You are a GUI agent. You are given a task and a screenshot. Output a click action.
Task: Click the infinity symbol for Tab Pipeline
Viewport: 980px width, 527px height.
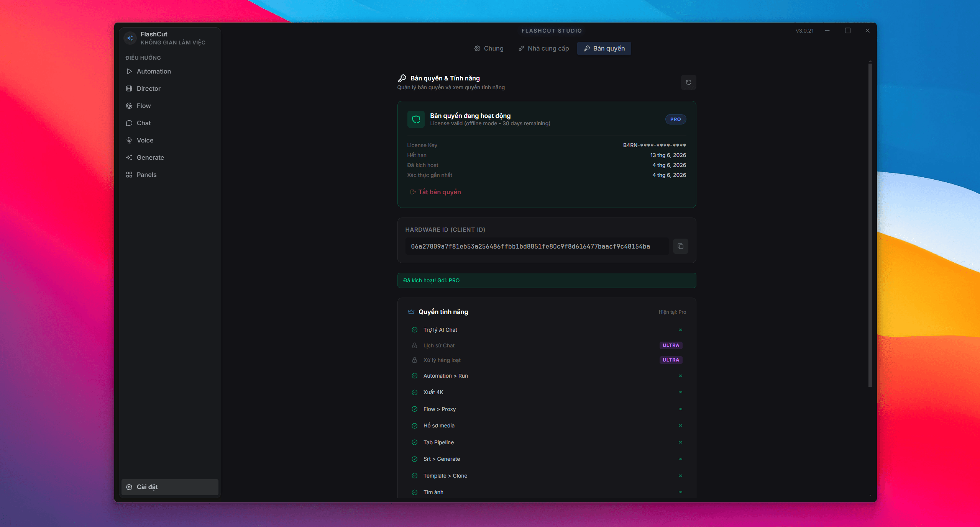point(680,442)
